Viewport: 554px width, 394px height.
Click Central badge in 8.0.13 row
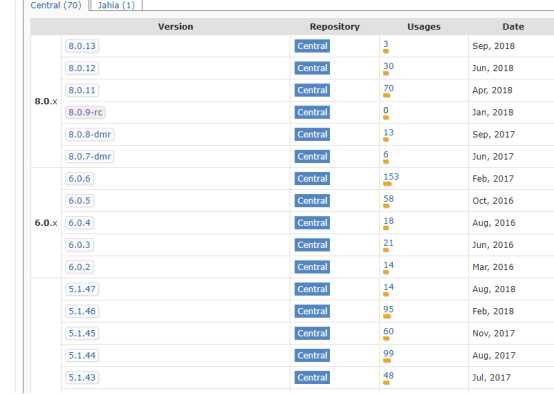click(x=312, y=46)
